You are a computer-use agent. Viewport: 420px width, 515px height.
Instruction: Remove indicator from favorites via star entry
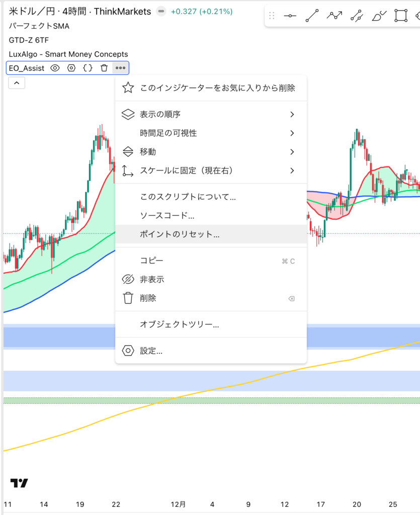(217, 88)
